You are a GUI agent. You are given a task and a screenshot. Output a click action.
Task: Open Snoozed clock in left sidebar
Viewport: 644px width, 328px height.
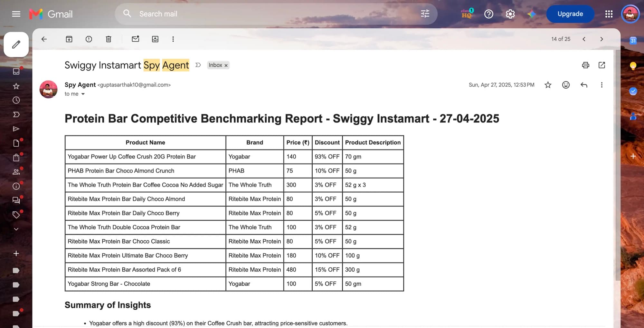coord(16,100)
